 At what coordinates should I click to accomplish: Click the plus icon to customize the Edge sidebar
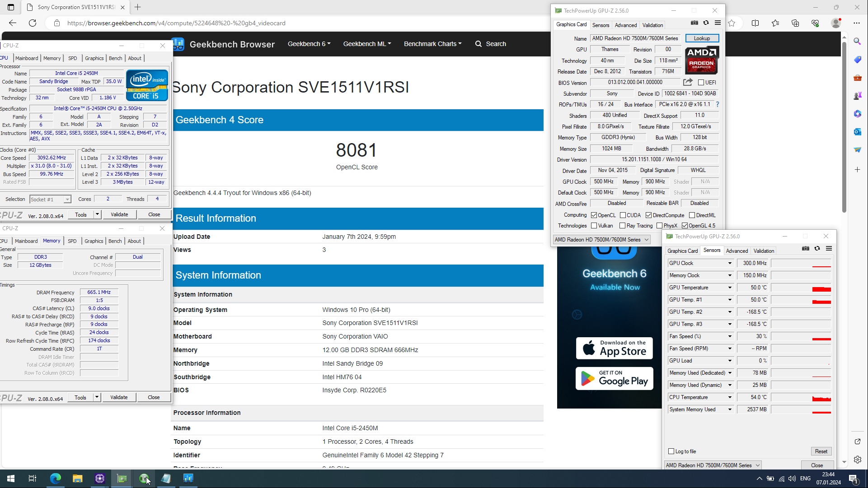click(857, 170)
